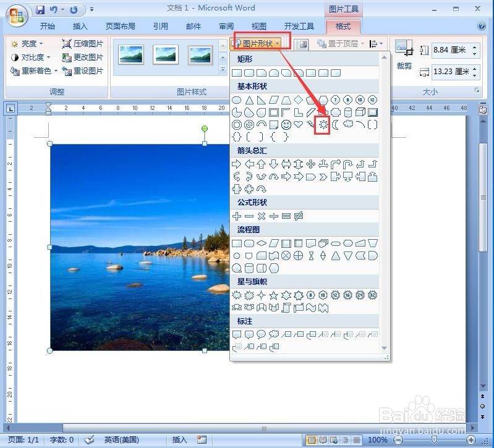Click the vertical document scrollbar thumb
Screen dimensions: 494x448
point(483,197)
